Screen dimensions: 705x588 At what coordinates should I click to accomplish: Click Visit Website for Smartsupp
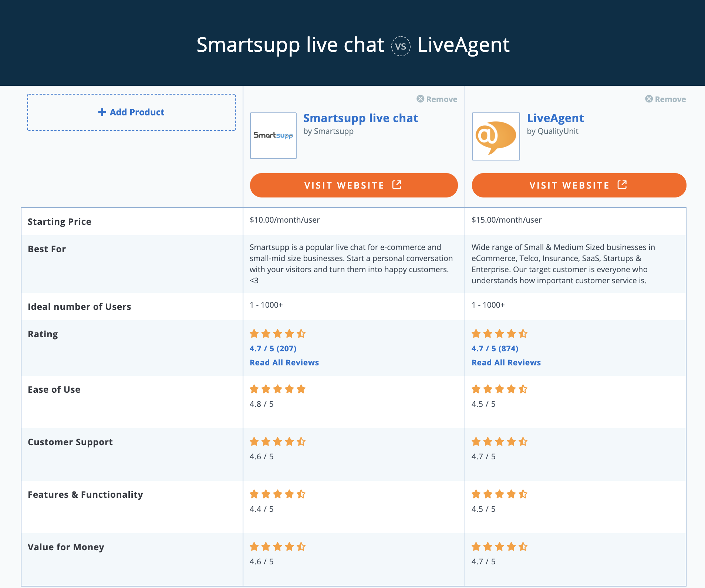pyautogui.click(x=353, y=185)
